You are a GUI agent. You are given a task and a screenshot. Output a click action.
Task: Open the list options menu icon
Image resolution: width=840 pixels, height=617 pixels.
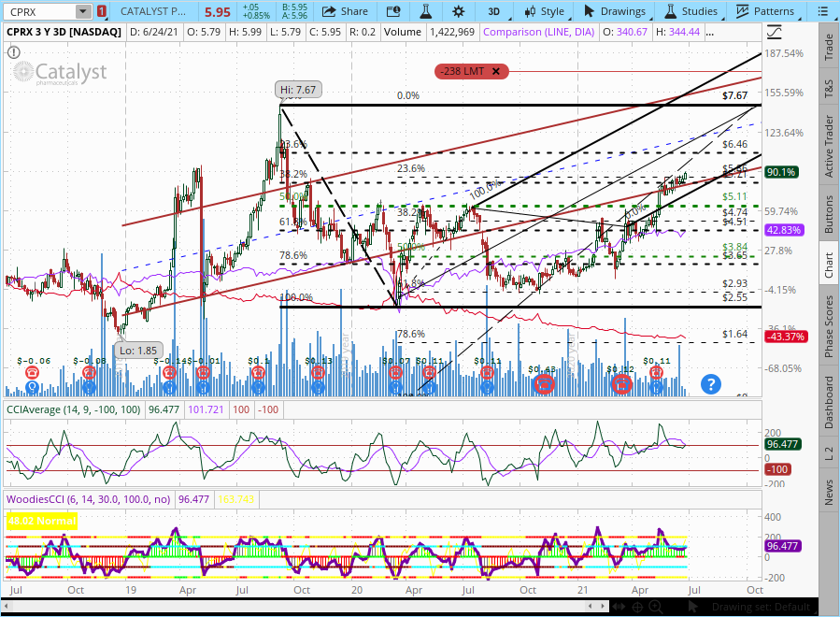pos(824,11)
